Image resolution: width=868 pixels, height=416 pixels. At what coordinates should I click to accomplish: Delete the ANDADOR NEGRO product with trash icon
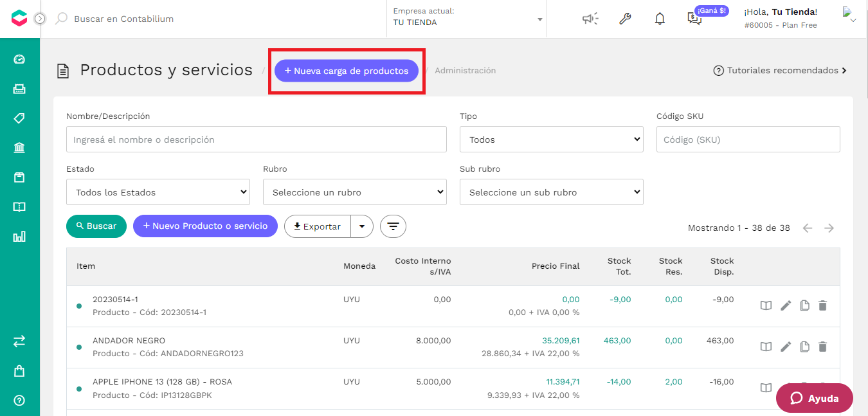point(822,347)
